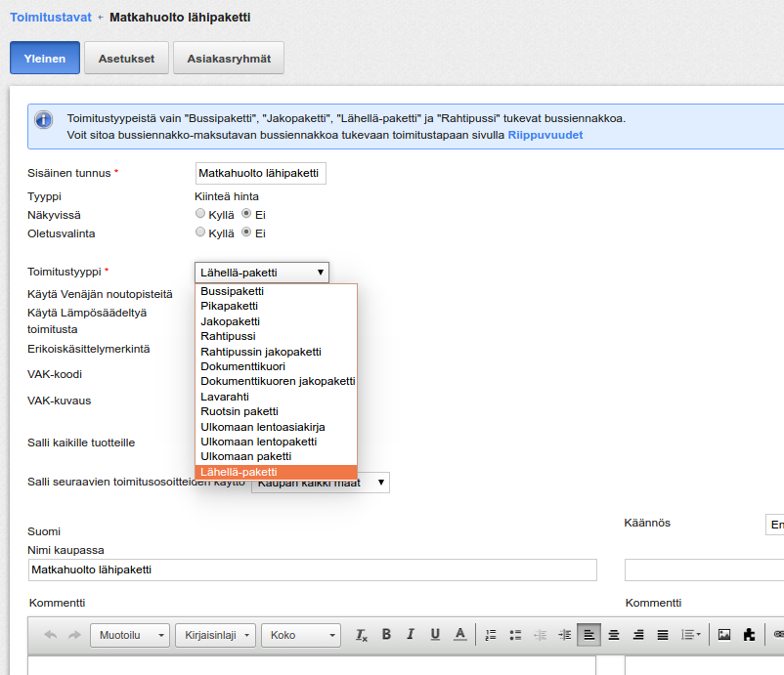The height and width of the screenshot is (675, 784).
Task: Choose Jakopaketti from the list
Action: [276, 321]
